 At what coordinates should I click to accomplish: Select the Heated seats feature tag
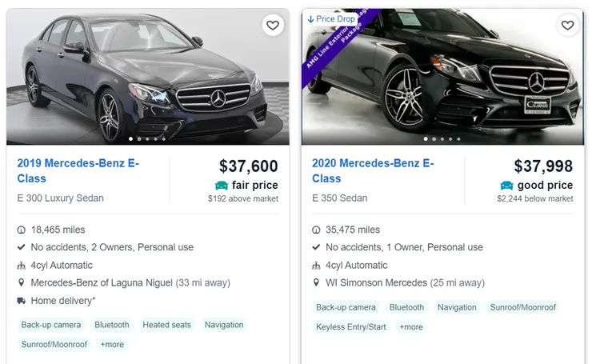(x=166, y=325)
